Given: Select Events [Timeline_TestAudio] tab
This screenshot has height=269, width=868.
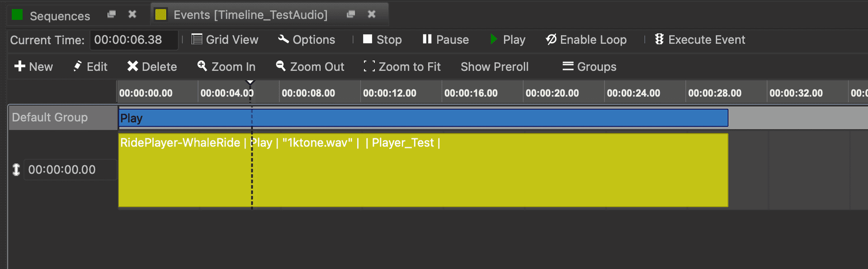Looking at the screenshot, I should 250,15.
